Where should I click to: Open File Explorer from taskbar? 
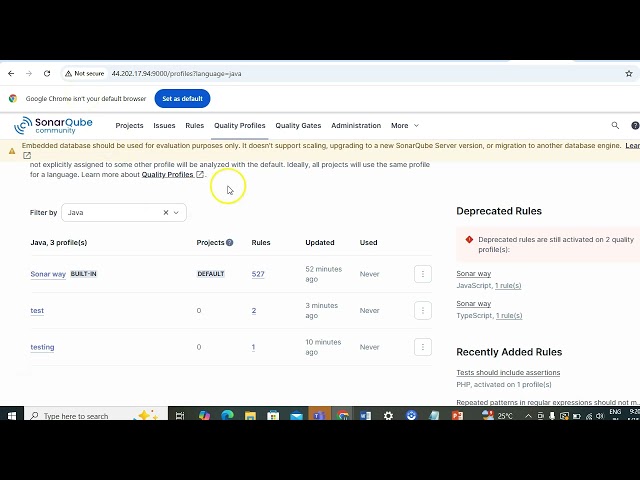[x=250, y=416]
